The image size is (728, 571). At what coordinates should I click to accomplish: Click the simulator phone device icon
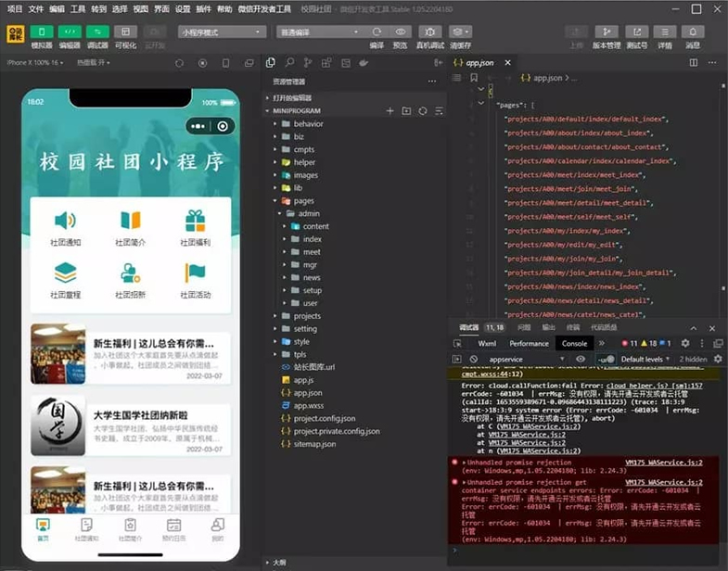point(225,63)
